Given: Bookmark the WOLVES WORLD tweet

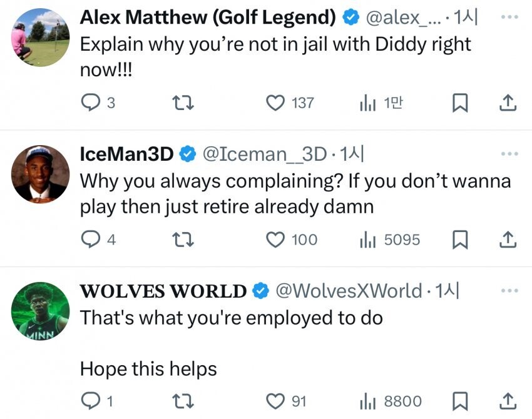Looking at the screenshot, I should (x=460, y=400).
